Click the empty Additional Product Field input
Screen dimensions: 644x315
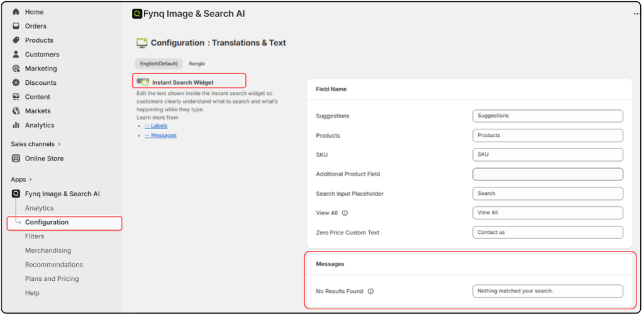click(548, 174)
